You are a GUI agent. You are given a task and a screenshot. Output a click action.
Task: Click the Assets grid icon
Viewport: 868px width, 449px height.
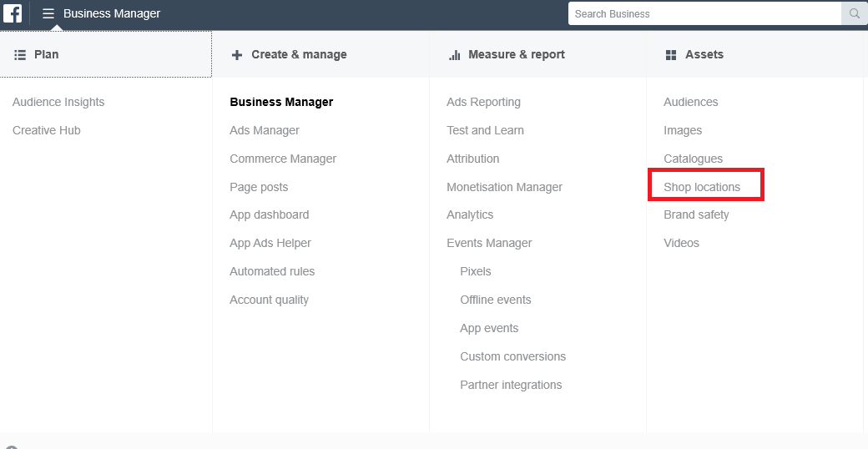click(671, 55)
